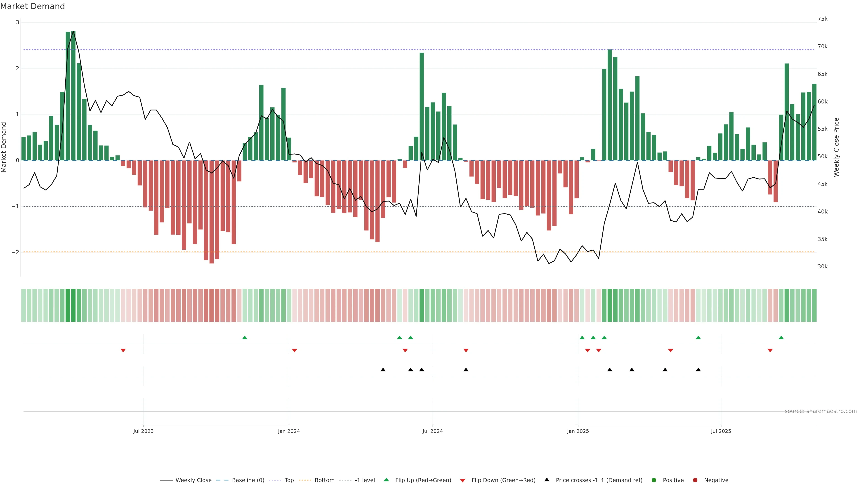Toggle the -1 level legend entry
Screen dimensions: 868x488
(x=365, y=480)
